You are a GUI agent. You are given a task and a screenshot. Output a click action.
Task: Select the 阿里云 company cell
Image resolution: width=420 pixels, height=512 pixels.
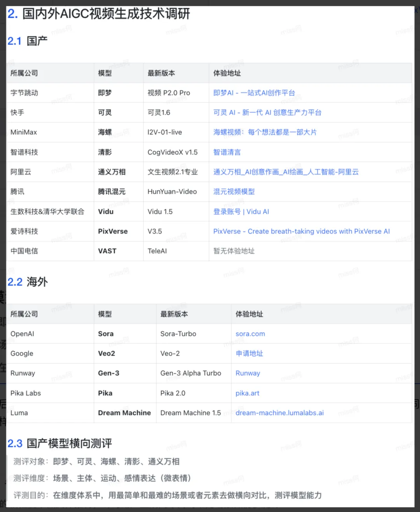(x=50, y=172)
